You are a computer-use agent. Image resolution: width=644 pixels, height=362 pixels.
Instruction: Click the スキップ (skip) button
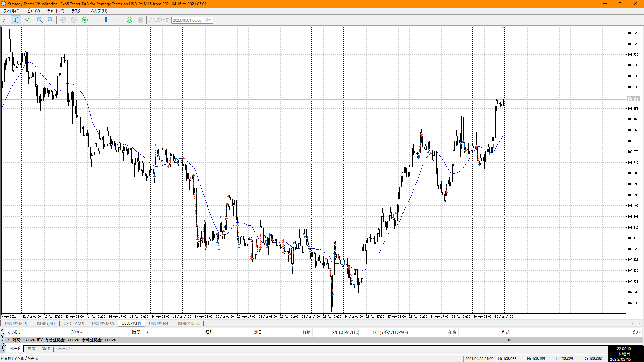pyautogui.click(x=159, y=20)
